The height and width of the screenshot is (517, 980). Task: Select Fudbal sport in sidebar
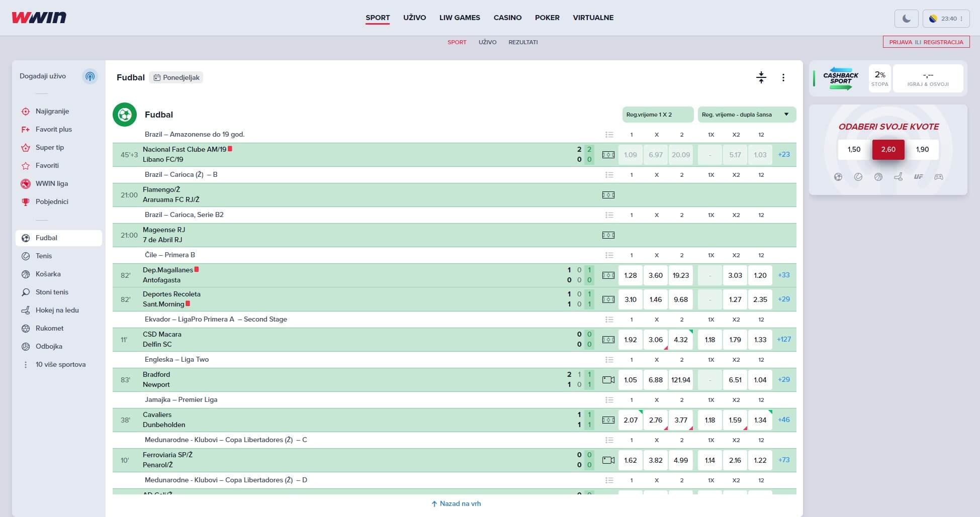[x=59, y=238]
